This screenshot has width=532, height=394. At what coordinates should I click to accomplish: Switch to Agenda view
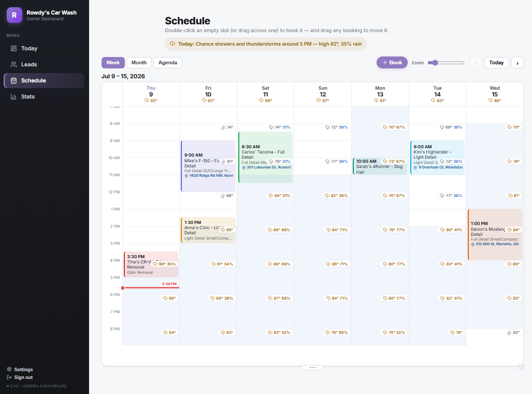[x=168, y=63]
